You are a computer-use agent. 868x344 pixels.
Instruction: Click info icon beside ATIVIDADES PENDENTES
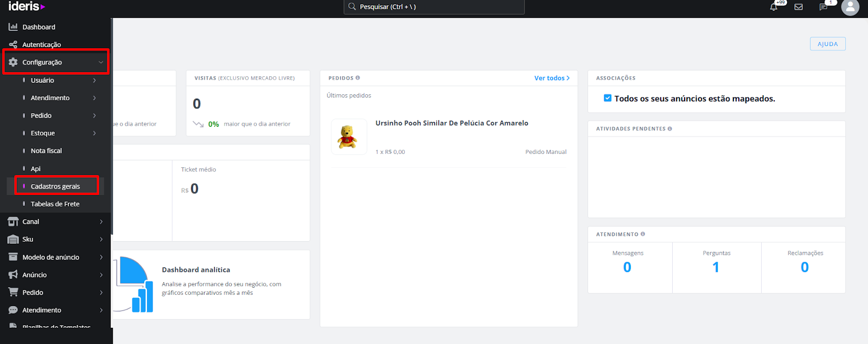[670, 128]
